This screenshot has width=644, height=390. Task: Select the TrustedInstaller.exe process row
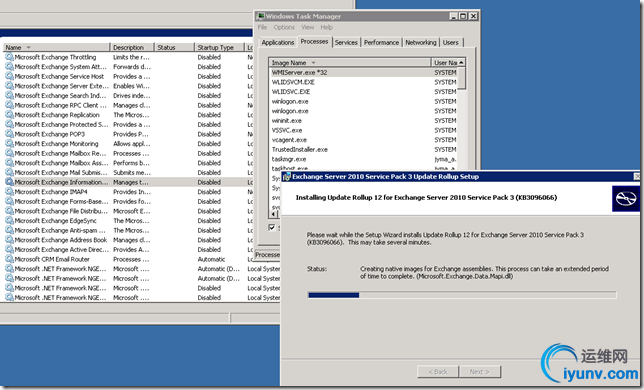tap(363, 150)
